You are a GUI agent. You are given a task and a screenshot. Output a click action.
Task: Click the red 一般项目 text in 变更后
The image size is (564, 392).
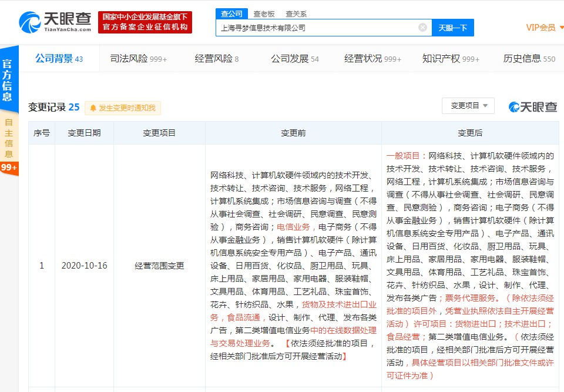[403, 156]
